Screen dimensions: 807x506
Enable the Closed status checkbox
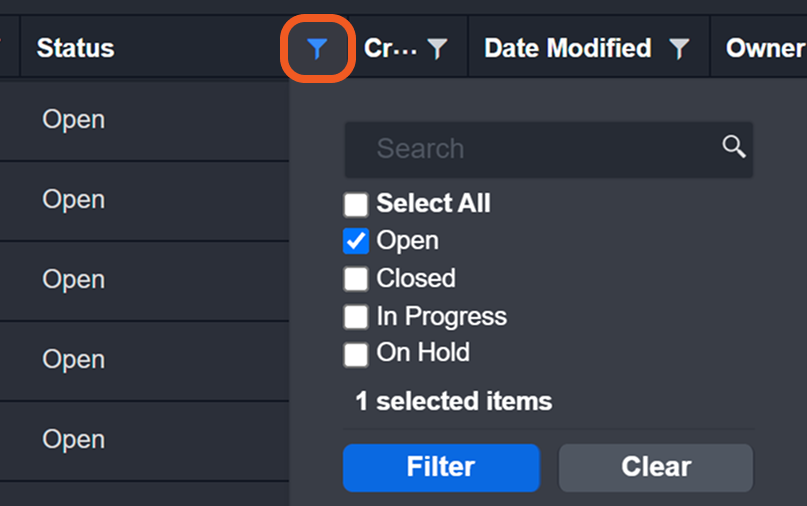coord(356,278)
